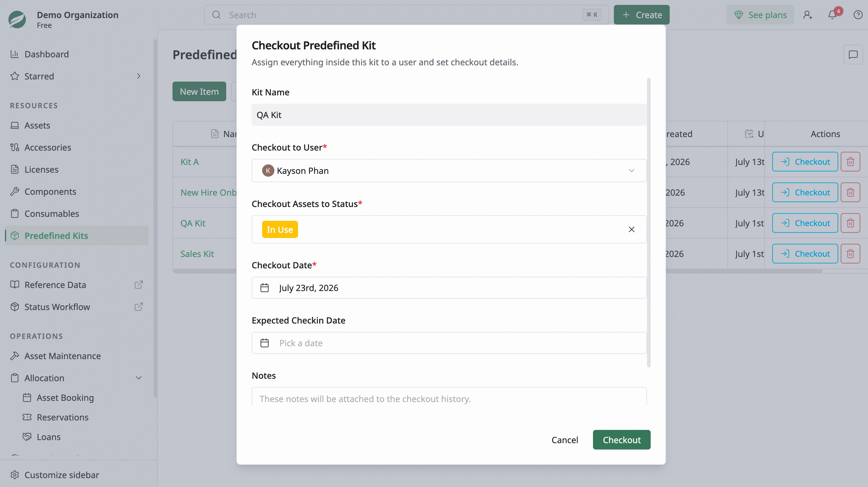This screenshot has height=487, width=868.
Task: Delete the QA Kit row
Action: [850, 223]
